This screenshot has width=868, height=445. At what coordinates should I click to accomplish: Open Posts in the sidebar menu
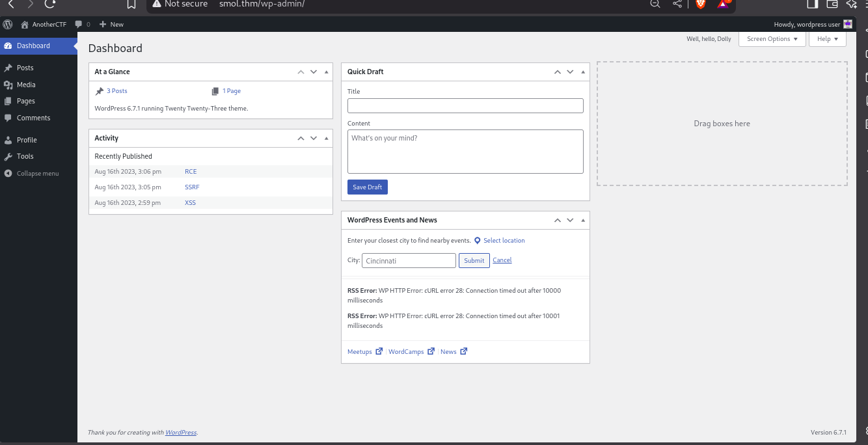coord(25,68)
